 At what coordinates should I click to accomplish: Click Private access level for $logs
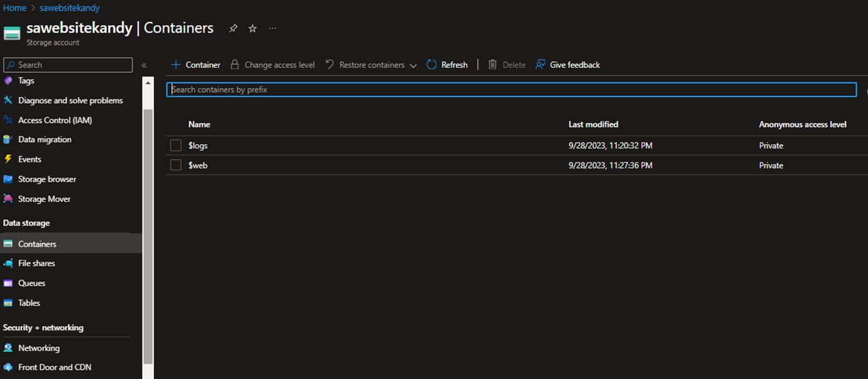click(x=771, y=146)
